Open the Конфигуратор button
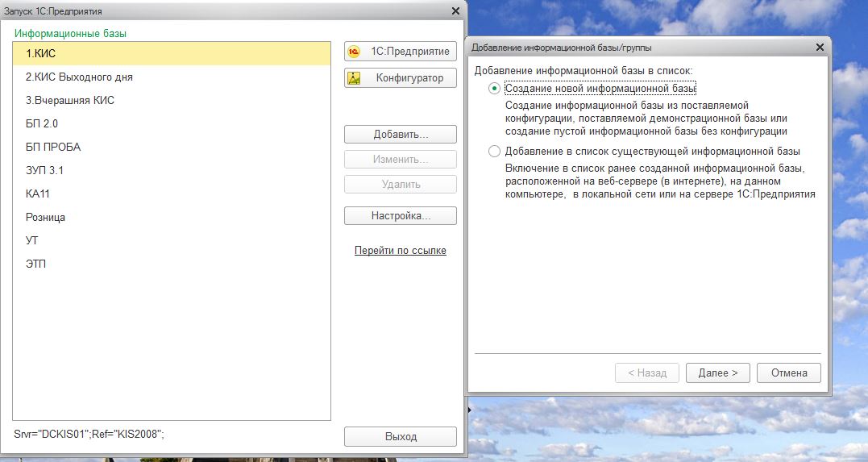Viewport: 868px width, 462px height. [401, 78]
